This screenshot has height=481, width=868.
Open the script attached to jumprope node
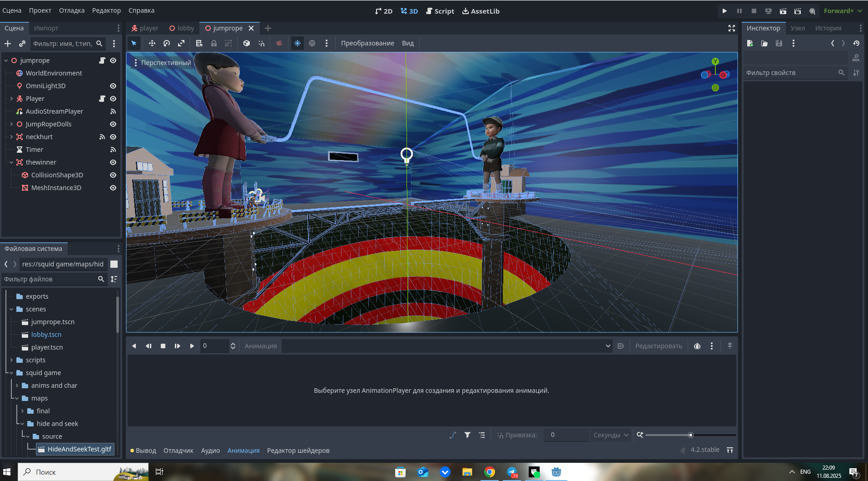pyautogui.click(x=102, y=60)
